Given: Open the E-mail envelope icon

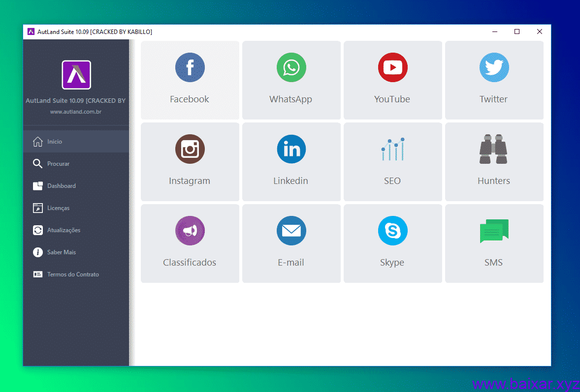Looking at the screenshot, I should pyautogui.click(x=291, y=231).
